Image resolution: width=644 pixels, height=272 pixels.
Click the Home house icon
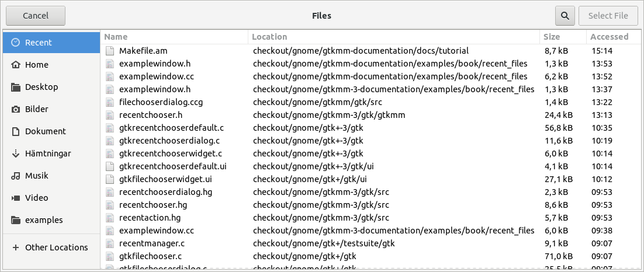click(x=16, y=65)
